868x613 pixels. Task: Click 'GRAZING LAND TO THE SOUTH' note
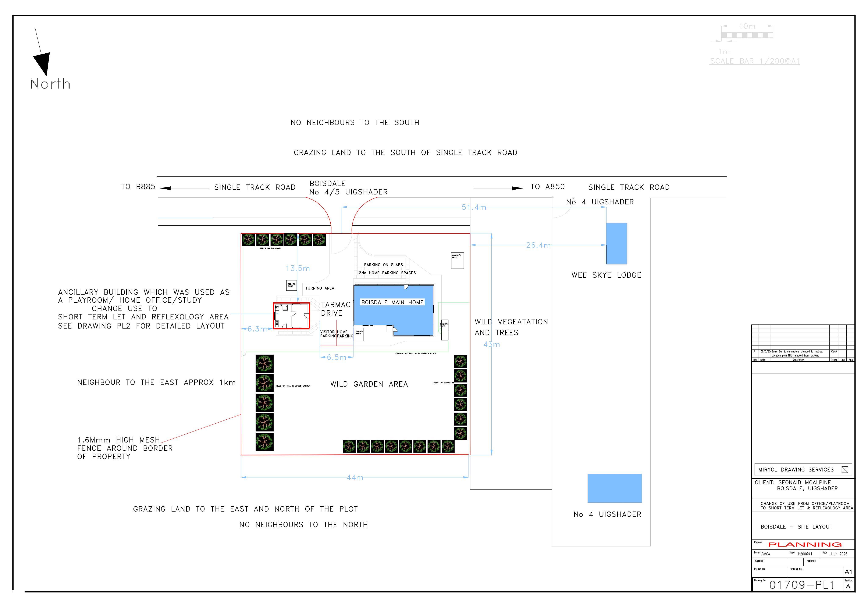click(x=406, y=153)
